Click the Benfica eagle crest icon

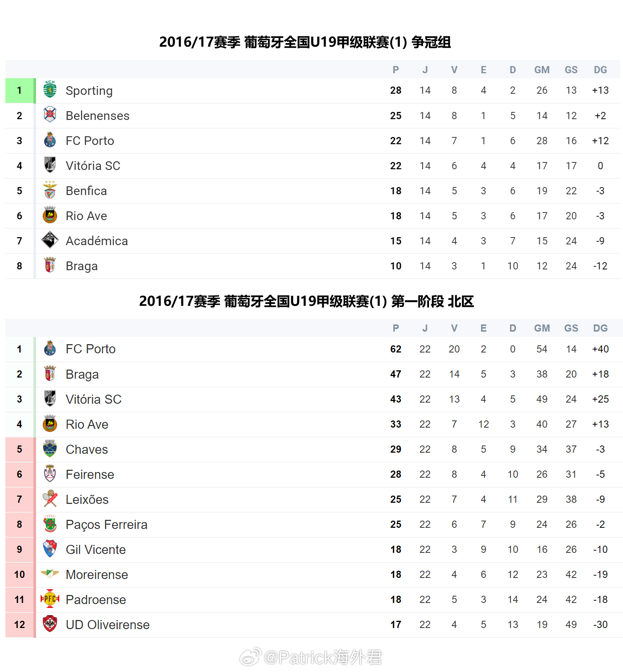(50, 190)
